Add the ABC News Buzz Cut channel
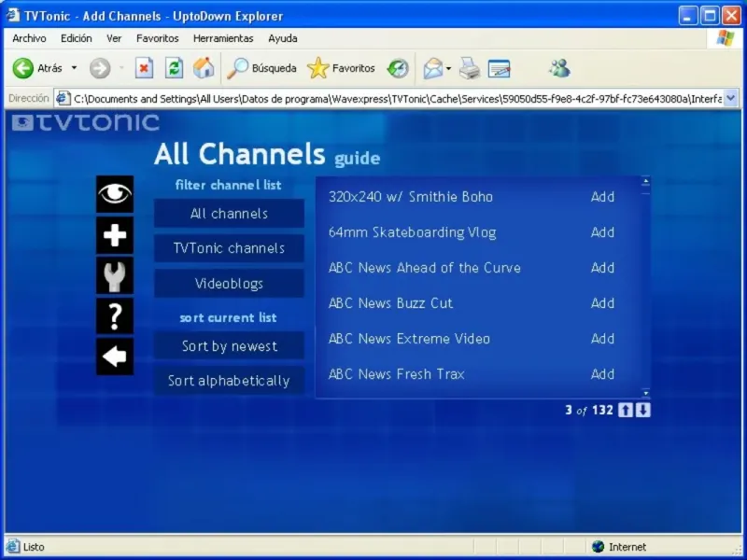 (x=602, y=303)
